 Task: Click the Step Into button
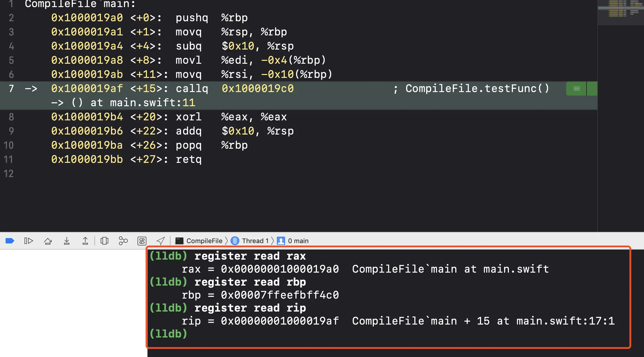pos(67,241)
